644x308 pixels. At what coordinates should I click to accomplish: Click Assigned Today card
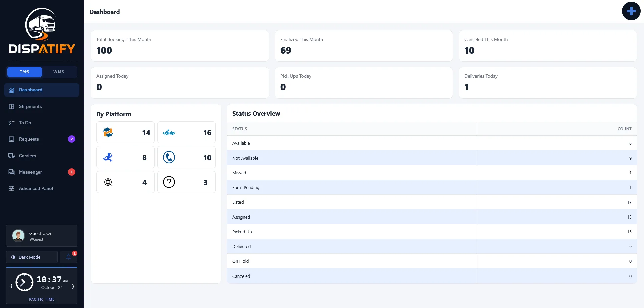(180, 83)
